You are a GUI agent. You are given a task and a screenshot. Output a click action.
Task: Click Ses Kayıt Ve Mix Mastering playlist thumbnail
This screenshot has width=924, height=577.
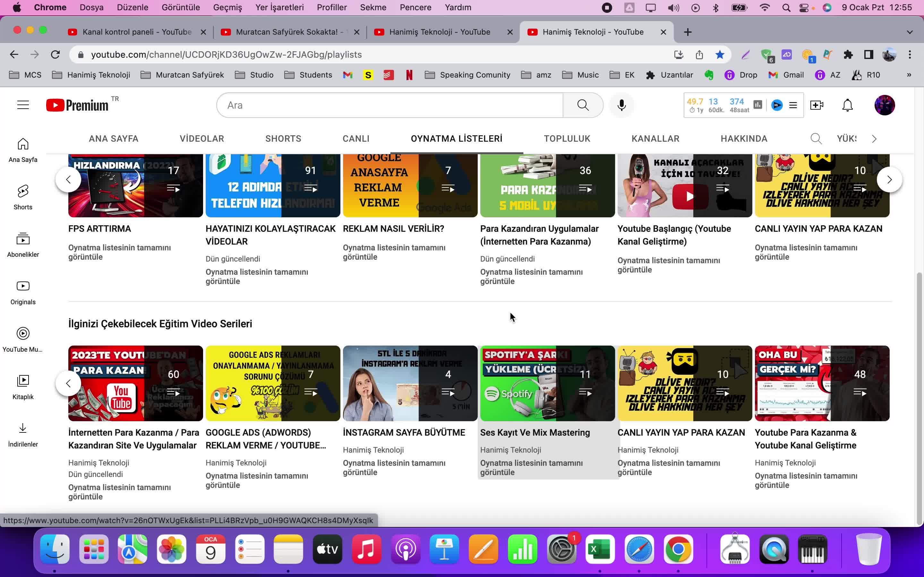[x=547, y=383]
